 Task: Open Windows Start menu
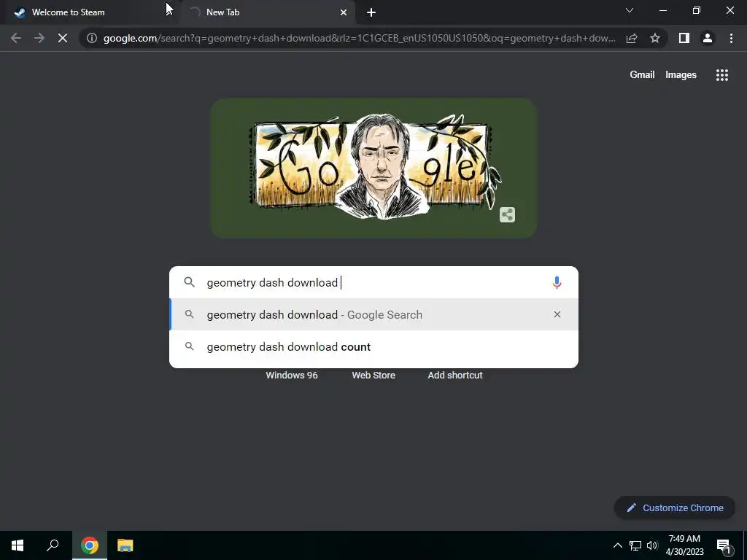coord(18,545)
